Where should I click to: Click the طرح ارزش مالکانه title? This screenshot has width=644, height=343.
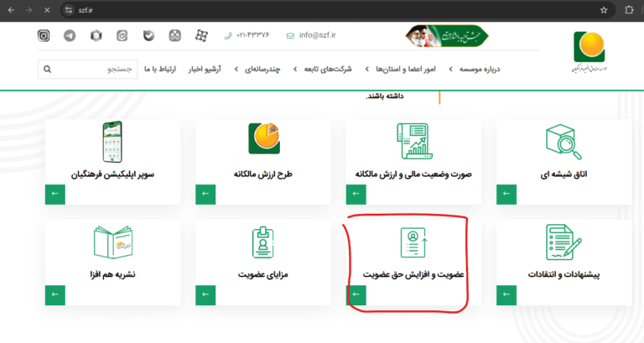click(262, 174)
